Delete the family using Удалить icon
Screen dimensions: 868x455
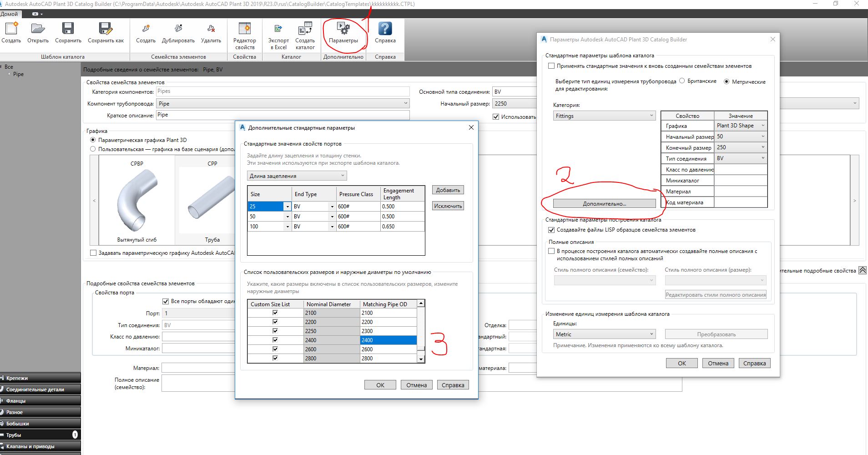[211, 29]
